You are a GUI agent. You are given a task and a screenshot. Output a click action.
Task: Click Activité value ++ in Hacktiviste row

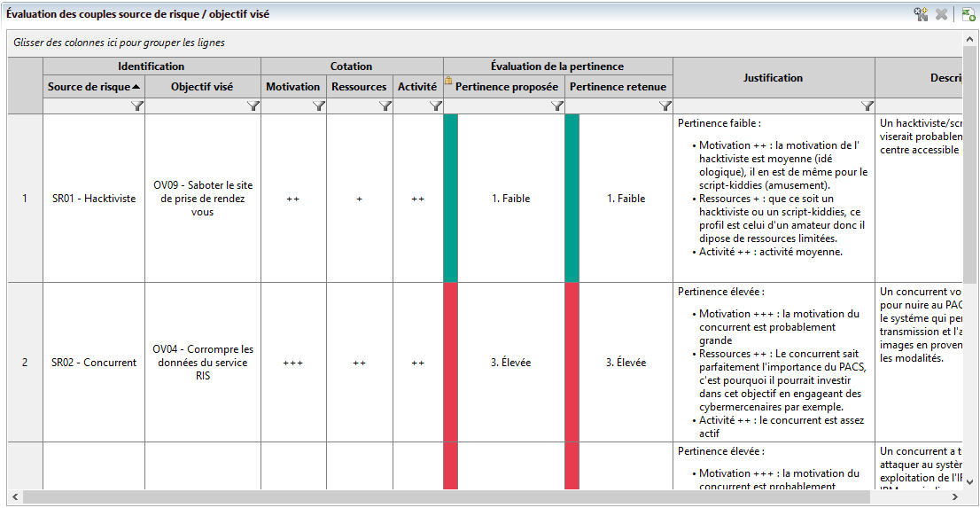pos(417,199)
